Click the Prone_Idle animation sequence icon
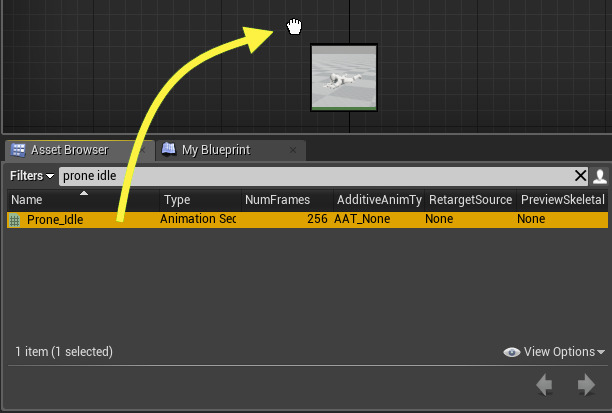The height and width of the screenshot is (413, 612). pos(15,220)
